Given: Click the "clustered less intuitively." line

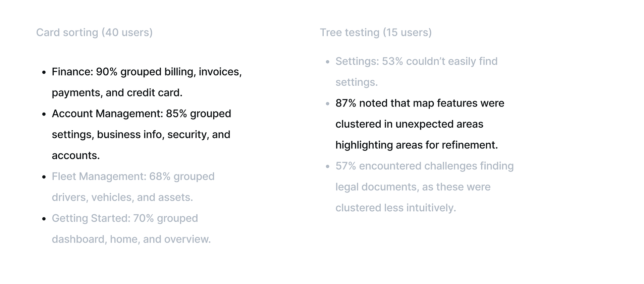Looking at the screenshot, I should (396, 208).
